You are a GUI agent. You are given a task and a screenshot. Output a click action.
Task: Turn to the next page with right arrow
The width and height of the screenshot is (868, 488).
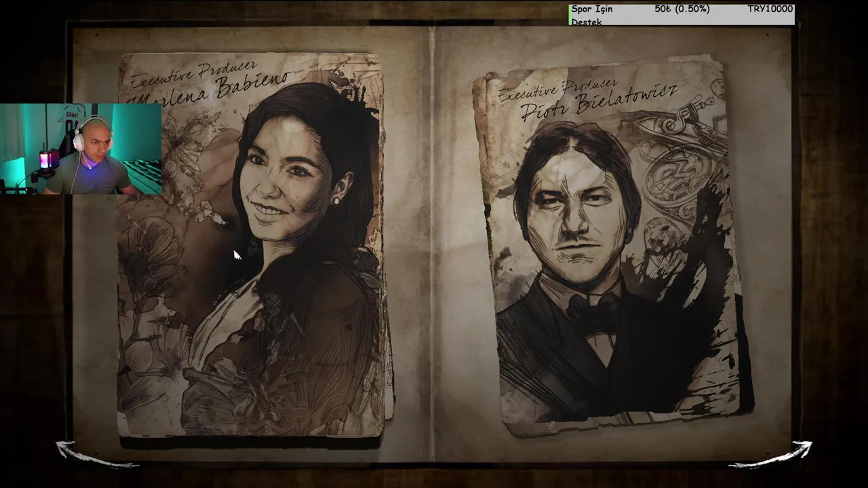point(772,455)
